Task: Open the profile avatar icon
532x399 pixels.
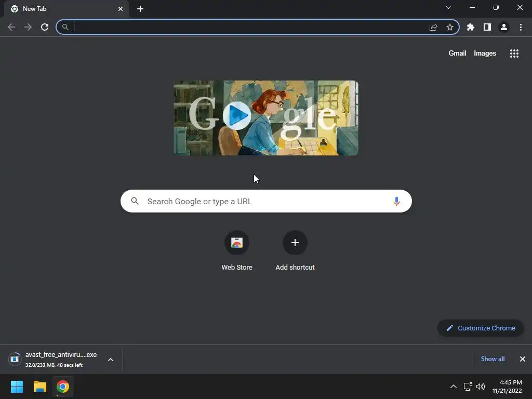Action: point(504,27)
